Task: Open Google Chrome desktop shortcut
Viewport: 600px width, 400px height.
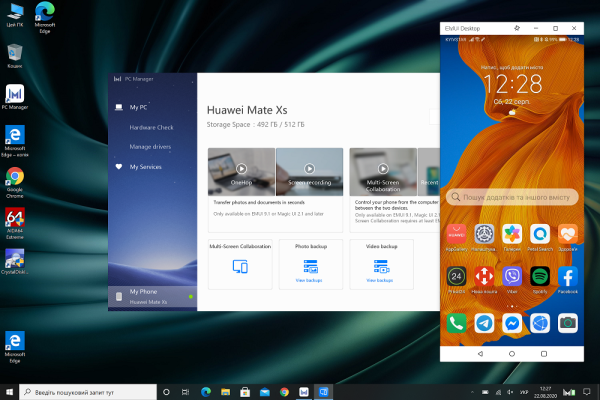Action: click(15, 178)
